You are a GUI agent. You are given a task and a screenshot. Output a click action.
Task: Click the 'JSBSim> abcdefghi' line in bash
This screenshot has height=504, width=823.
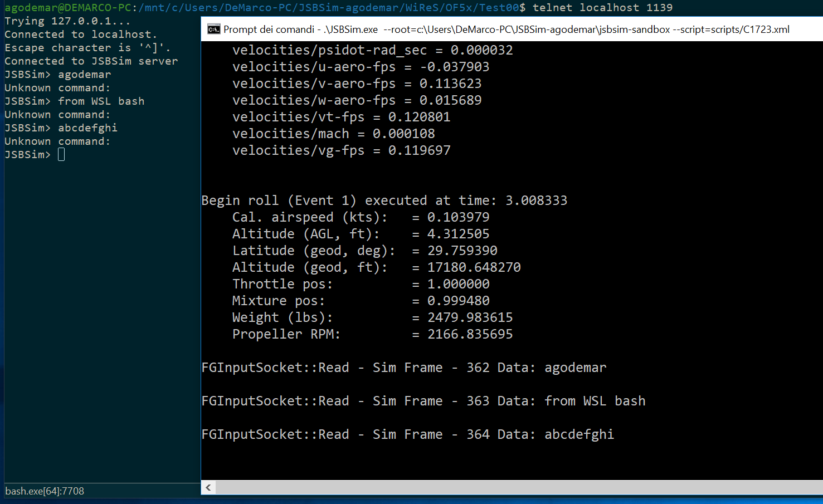(61, 128)
